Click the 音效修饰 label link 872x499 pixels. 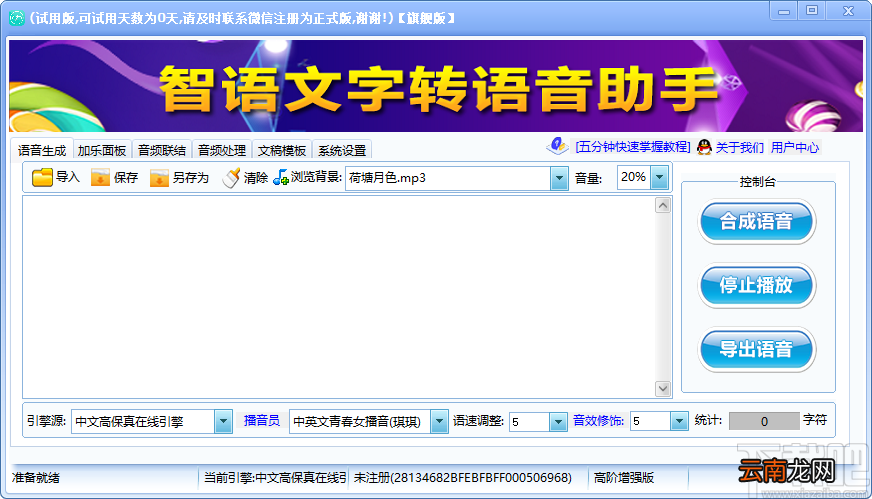598,421
